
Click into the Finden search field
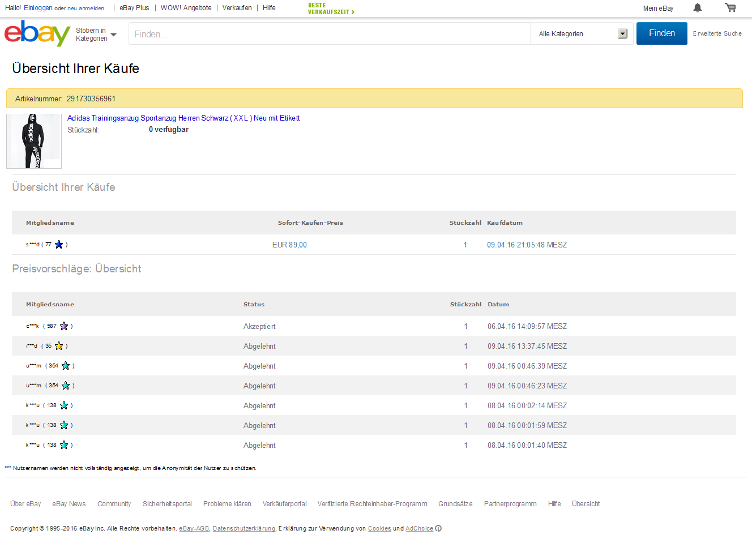[x=330, y=34]
